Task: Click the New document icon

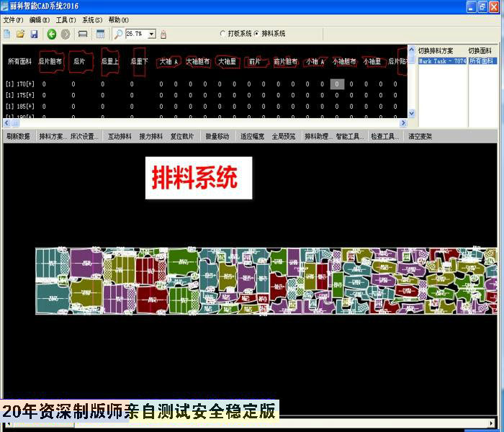Action: pyautogui.click(x=7, y=34)
